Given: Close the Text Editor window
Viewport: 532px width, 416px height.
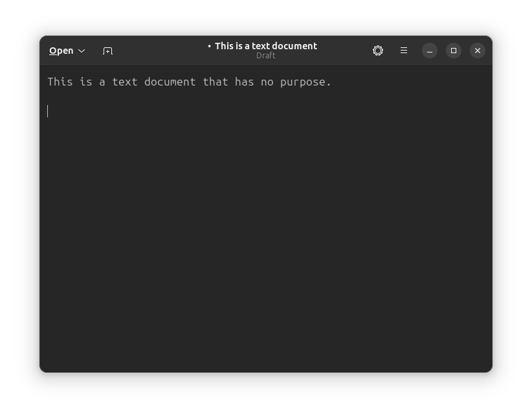Looking at the screenshot, I should click(477, 51).
